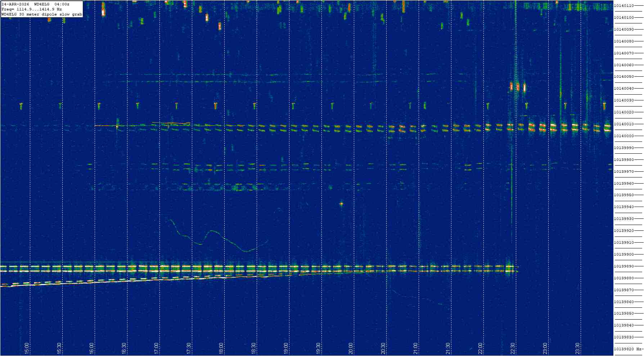Click the sloping white drifting carrier line
Viewport: 644px width, 356px height.
(108, 282)
